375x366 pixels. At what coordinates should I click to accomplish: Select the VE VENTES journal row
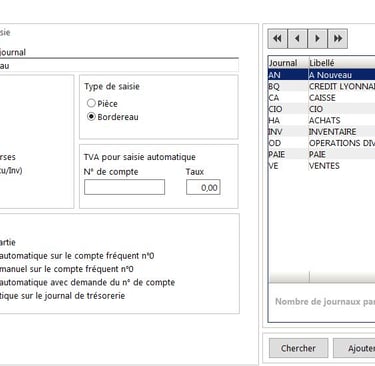[322, 166]
